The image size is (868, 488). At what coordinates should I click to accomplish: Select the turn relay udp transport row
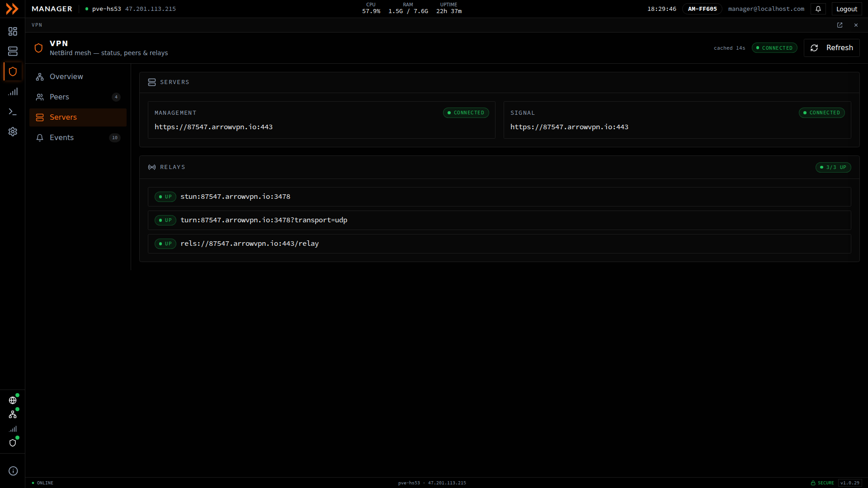[499, 221]
